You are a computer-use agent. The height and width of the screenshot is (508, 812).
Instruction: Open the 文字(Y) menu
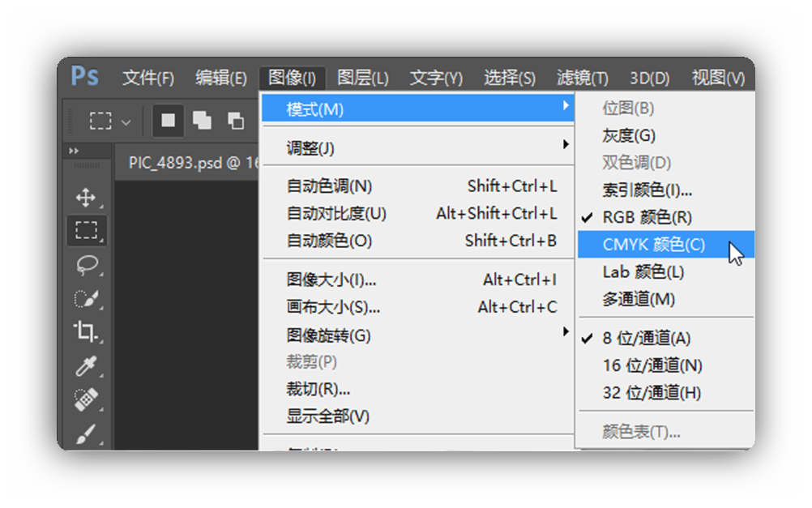click(x=436, y=78)
